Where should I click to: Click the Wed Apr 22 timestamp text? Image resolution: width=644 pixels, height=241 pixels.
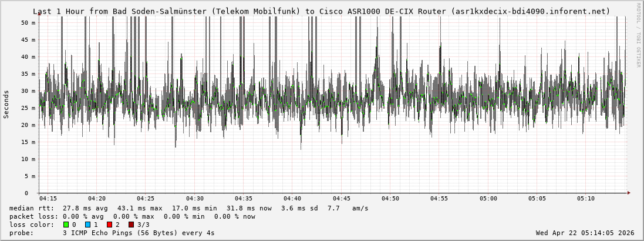tap(585, 233)
